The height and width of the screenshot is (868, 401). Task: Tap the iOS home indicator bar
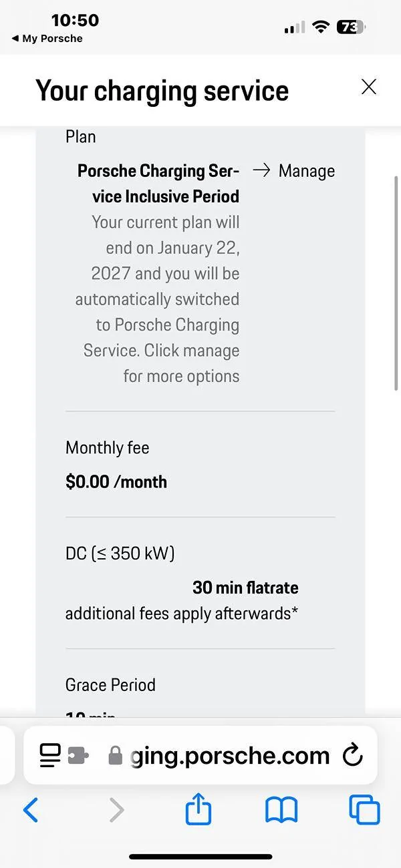(200, 857)
